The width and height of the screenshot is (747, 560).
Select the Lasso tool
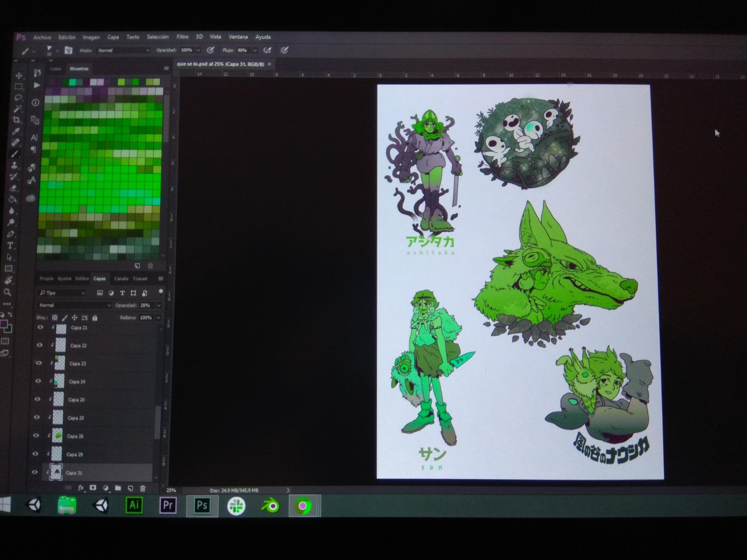(x=18, y=98)
